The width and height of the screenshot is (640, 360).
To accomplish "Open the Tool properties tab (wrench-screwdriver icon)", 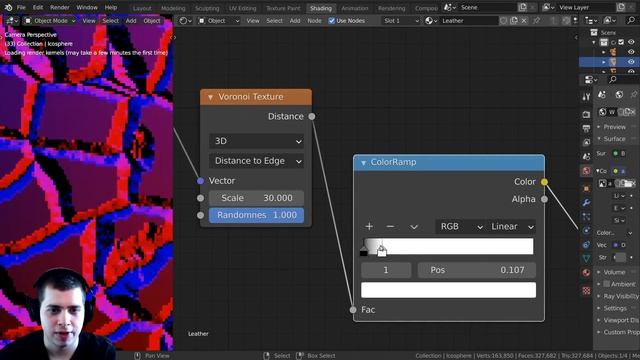I will pyautogui.click(x=587, y=97).
